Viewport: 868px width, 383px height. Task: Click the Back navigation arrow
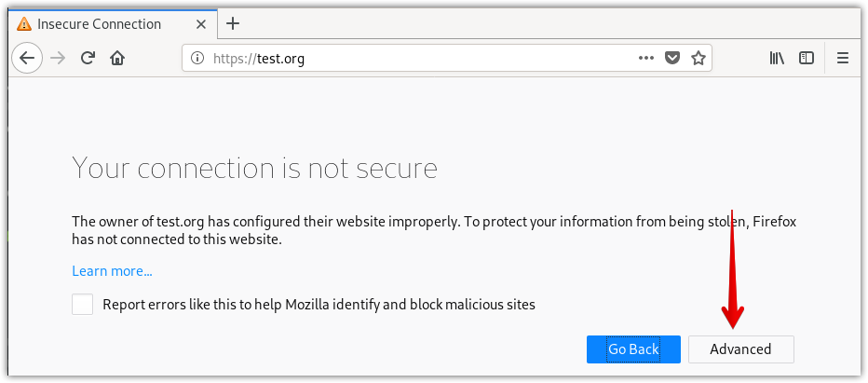(27, 58)
